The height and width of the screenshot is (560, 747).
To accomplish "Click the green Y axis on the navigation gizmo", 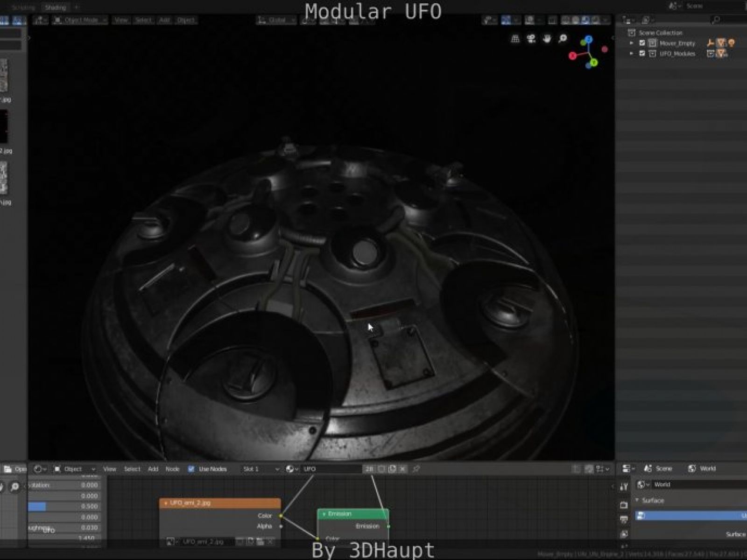I will tap(593, 62).
